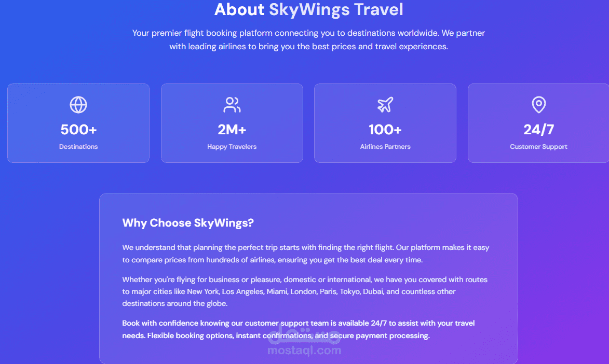
Task: Select the Airlines Partners card label
Action: click(385, 147)
